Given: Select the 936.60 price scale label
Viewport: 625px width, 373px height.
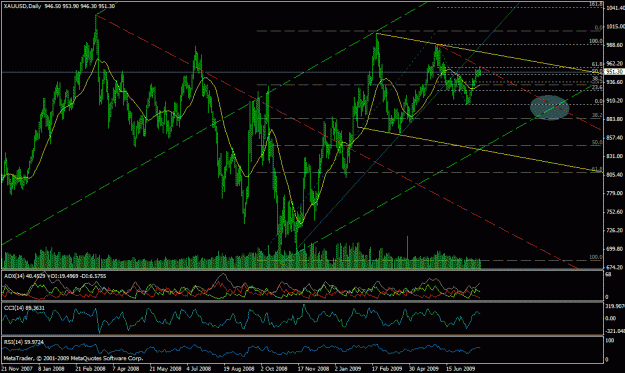Looking at the screenshot, I should [615, 82].
